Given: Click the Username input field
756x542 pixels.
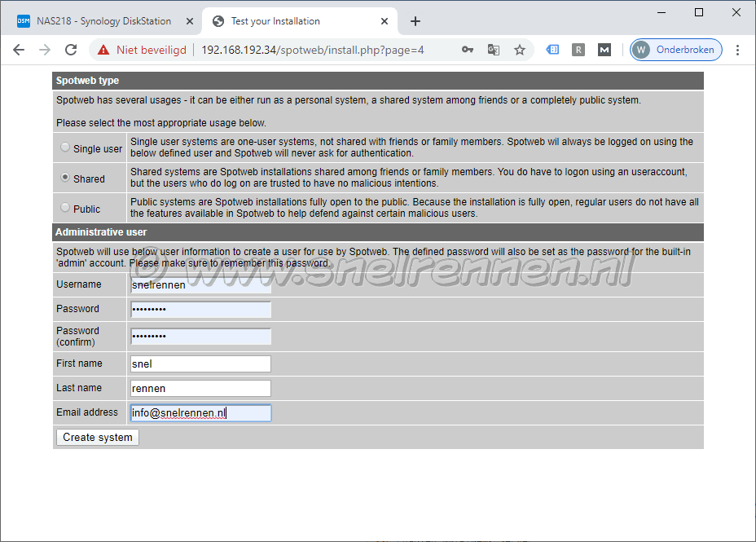Looking at the screenshot, I should click(x=200, y=285).
